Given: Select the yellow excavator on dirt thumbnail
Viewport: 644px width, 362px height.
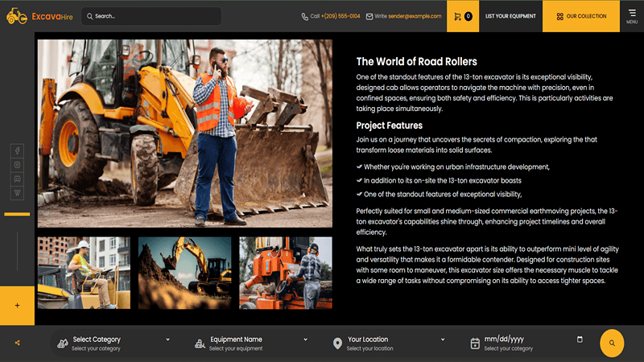Looking at the screenshot, I should 185,273.
